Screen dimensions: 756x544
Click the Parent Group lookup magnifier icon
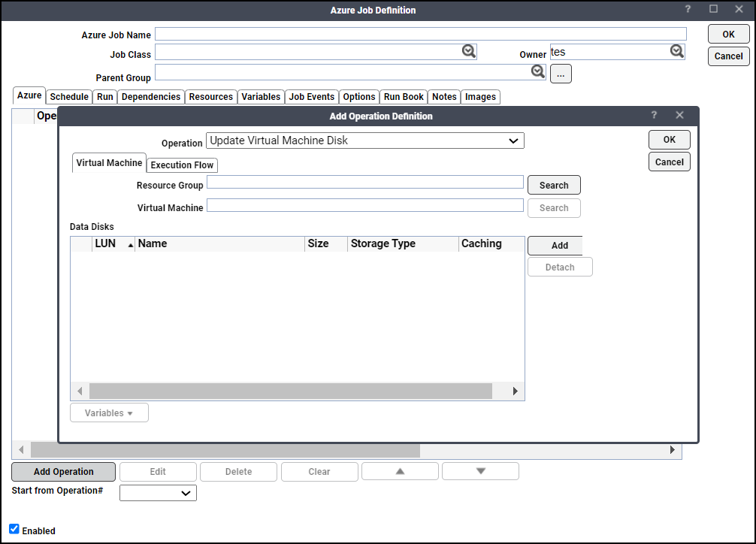[537, 72]
